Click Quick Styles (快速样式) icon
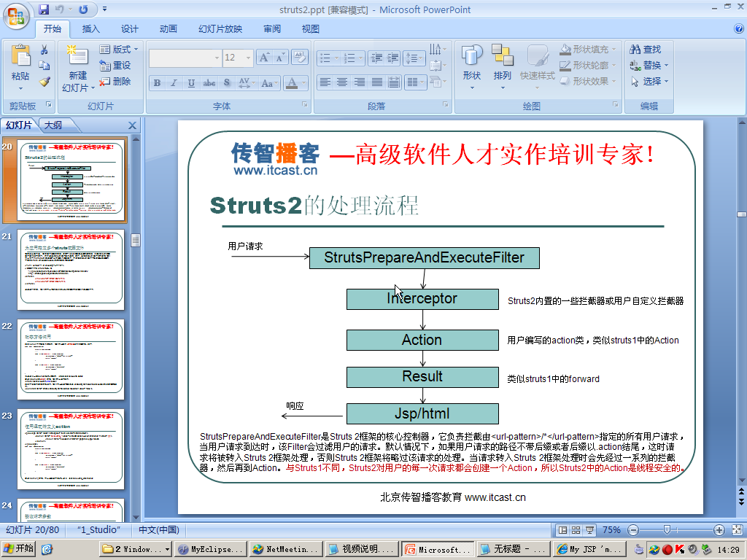This screenshot has width=747, height=560. coord(538,55)
